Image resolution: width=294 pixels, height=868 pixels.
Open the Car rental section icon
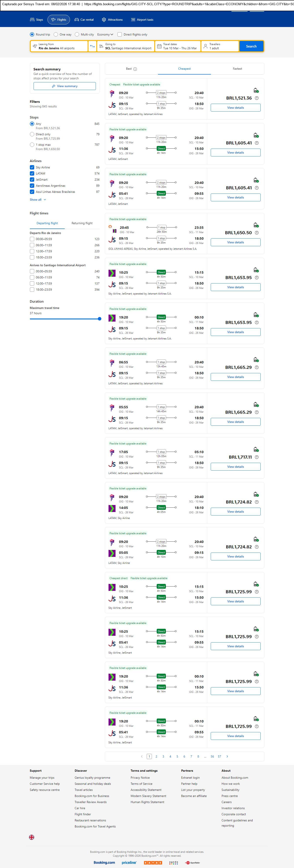pos(77,20)
